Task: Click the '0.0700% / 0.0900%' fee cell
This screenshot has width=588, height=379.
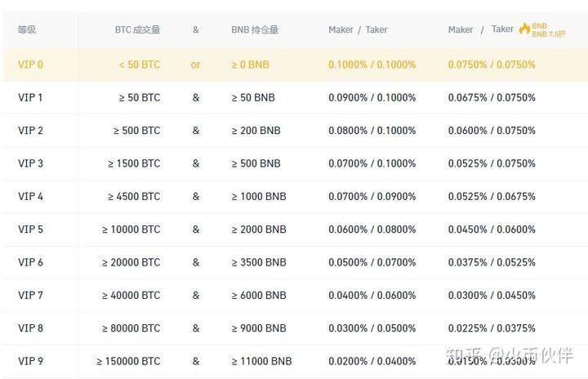Action: pyautogui.click(x=372, y=197)
